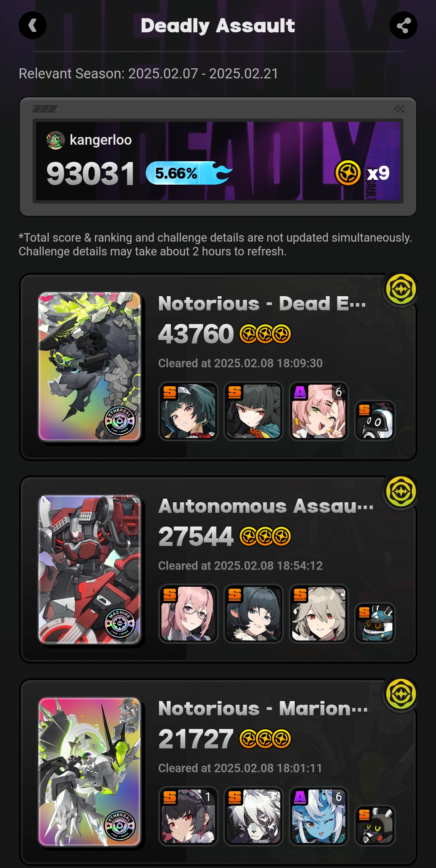Image resolution: width=436 pixels, height=868 pixels.
Task: Tap kangerloo's frog avatar
Action: [56, 140]
